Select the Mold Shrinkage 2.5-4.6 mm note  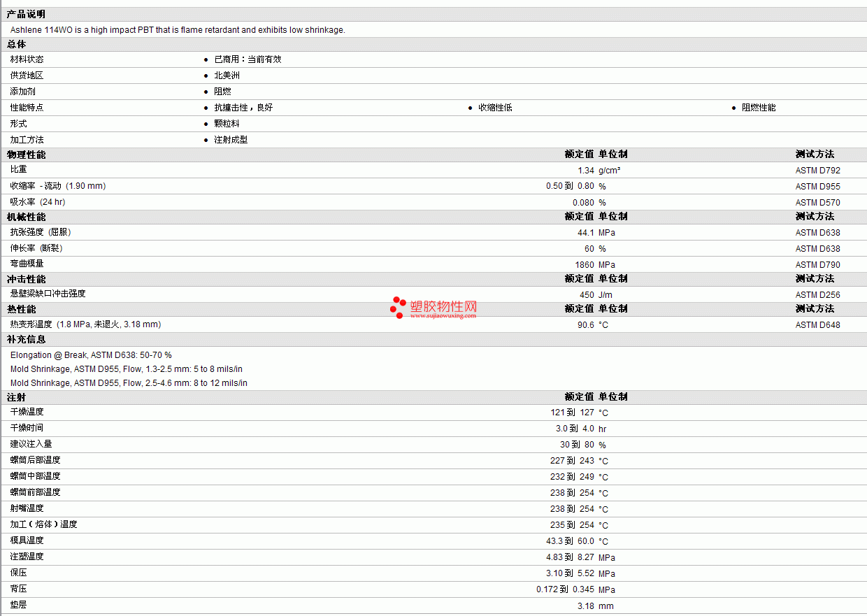[x=129, y=383]
